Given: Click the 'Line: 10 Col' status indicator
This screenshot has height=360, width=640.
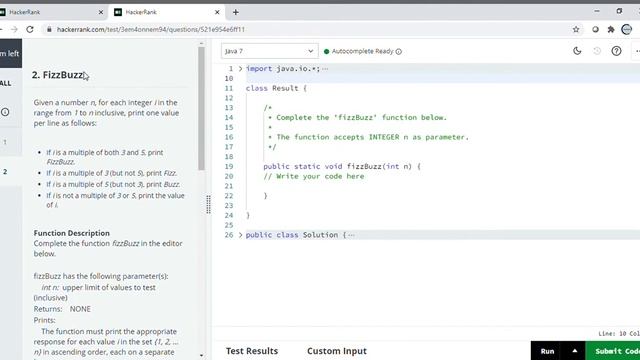Looking at the screenshot, I should point(619,333).
